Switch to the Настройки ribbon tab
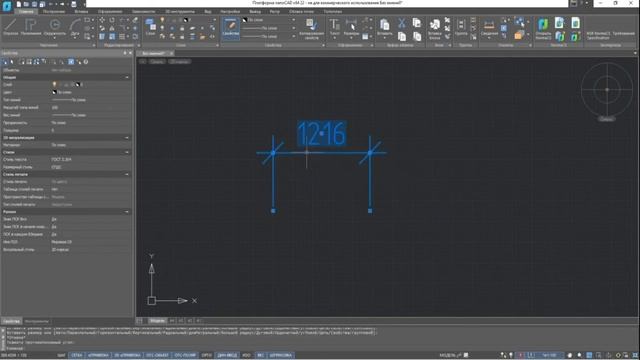The height and width of the screenshot is (360, 640). 230,11
